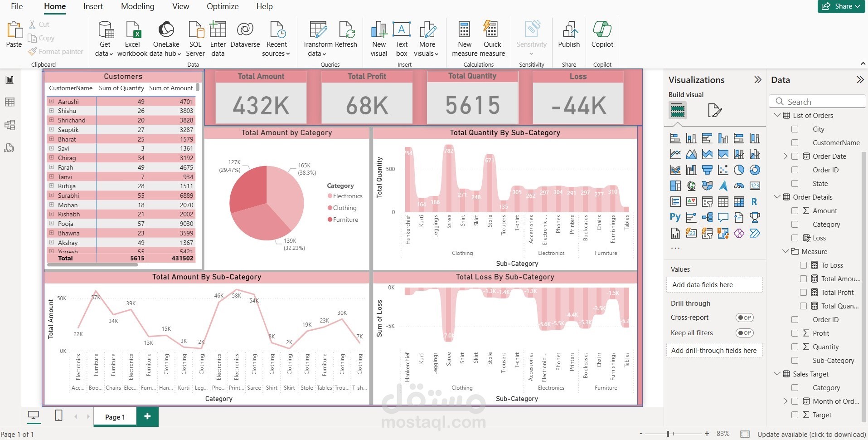Collapse the Sales Target table

[777, 374]
